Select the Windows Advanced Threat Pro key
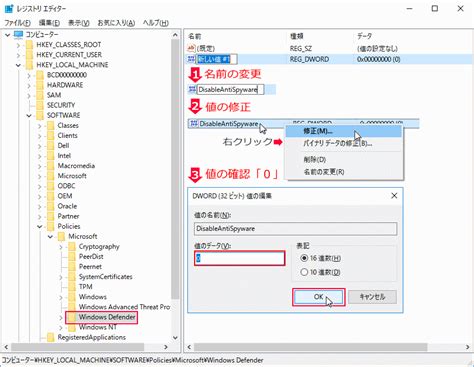 (x=124, y=307)
